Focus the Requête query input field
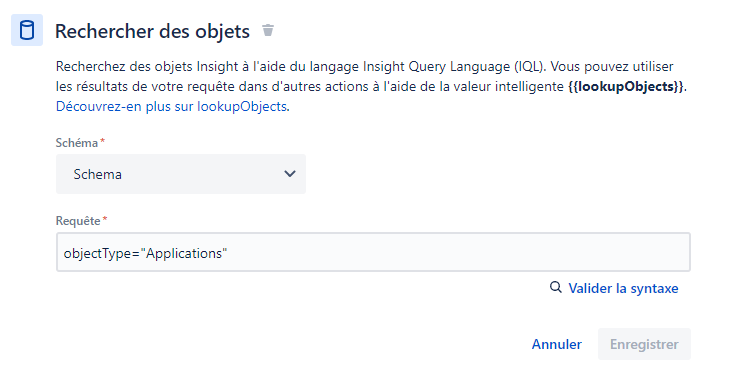This screenshot has width=749, height=391. 373,252
